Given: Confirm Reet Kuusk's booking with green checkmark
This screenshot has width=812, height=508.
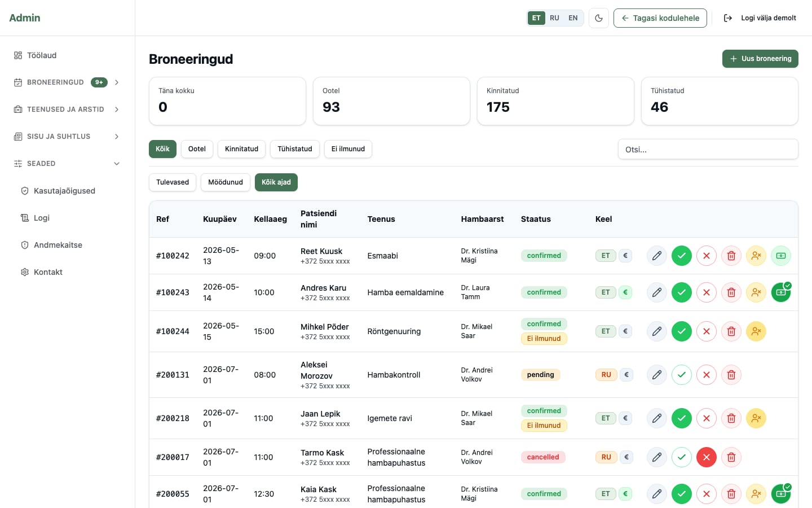Looking at the screenshot, I should pos(682,256).
